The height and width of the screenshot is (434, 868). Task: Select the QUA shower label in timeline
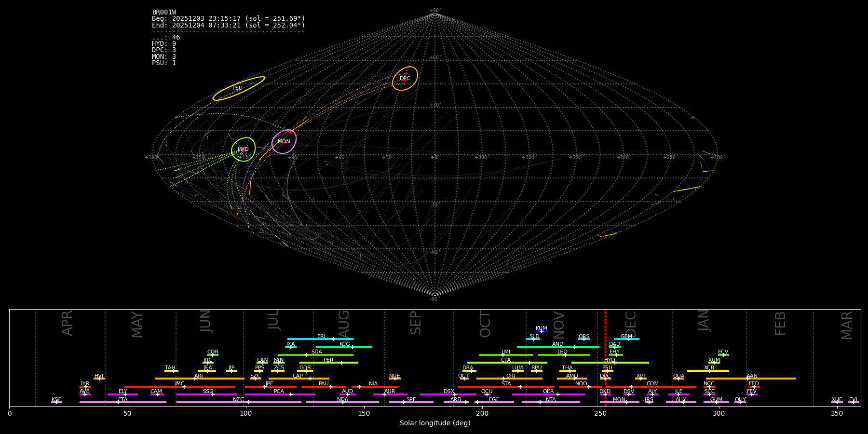pos(678,376)
